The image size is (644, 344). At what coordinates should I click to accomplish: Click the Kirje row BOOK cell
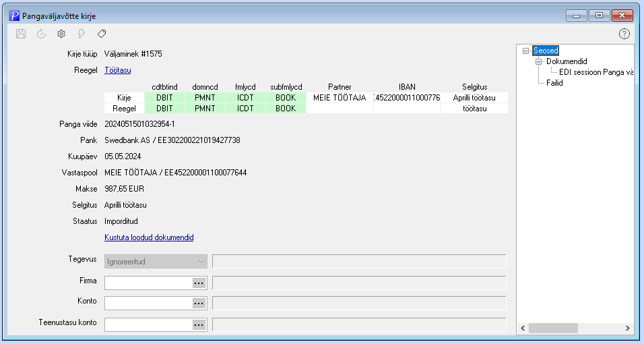286,98
